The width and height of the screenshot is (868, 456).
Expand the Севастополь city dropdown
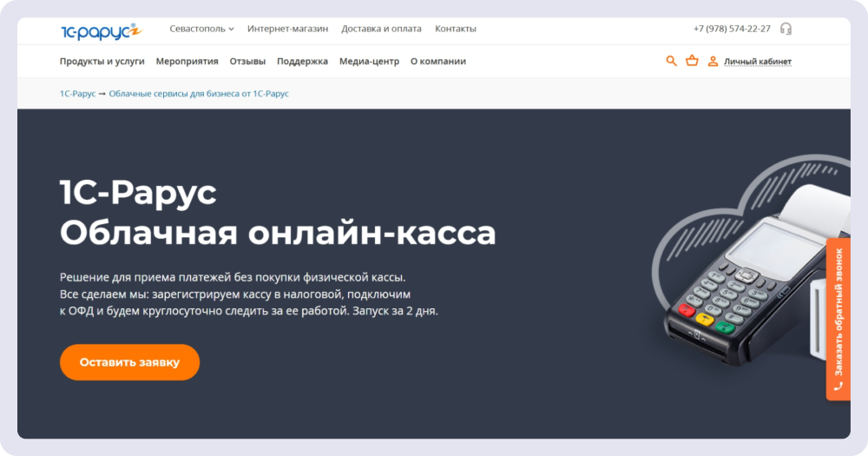(x=201, y=29)
